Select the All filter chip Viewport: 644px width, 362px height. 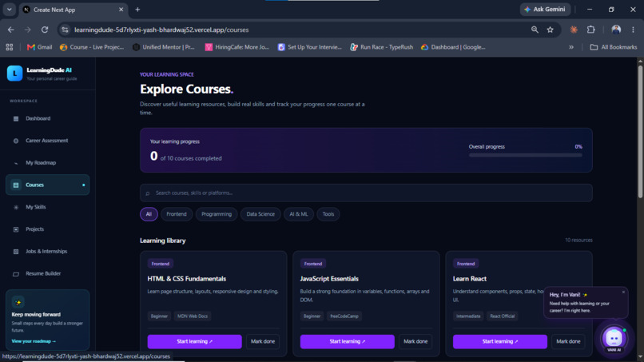[x=149, y=214]
